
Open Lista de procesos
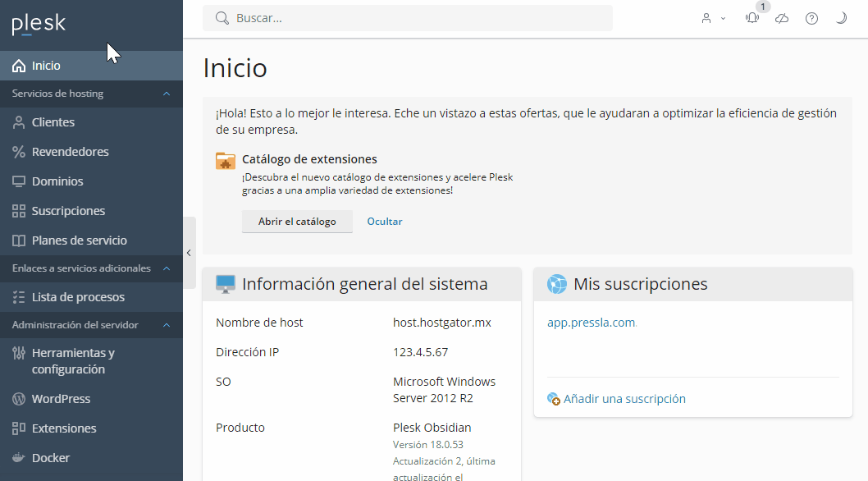pyautogui.click(x=91, y=297)
